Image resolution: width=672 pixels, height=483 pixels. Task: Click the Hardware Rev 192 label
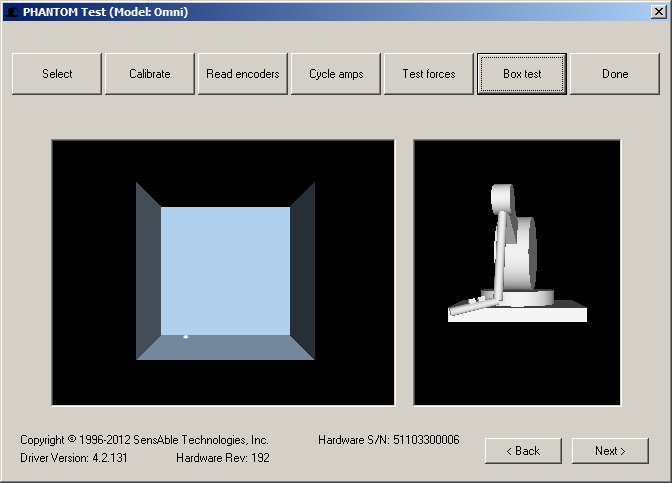tap(222, 458)
